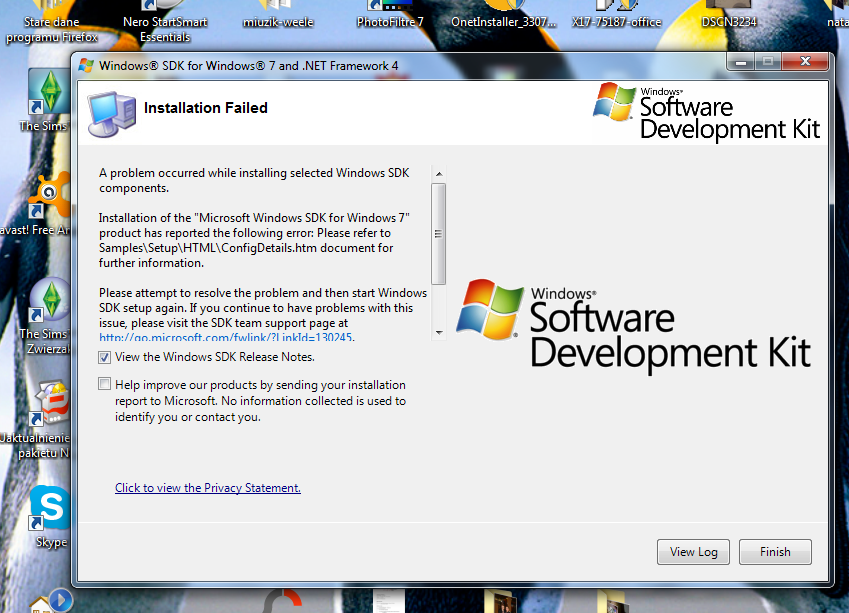
Task: Select the Stare dane programu Firefox icon
Action: (52, 23)
